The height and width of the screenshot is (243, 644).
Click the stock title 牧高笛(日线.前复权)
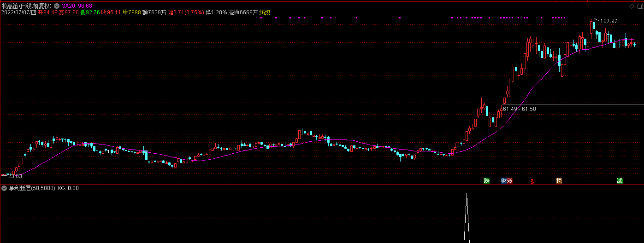click(x=26, y=6)
